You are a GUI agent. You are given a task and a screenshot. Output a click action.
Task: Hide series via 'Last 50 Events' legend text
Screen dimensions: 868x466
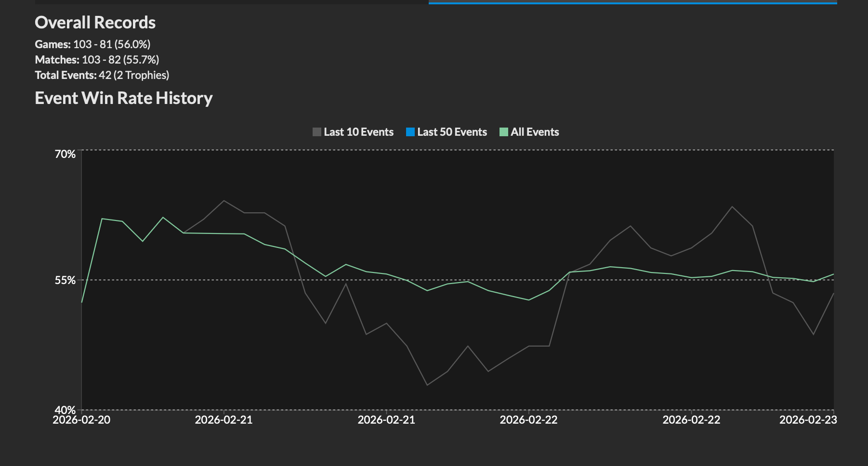452,132
